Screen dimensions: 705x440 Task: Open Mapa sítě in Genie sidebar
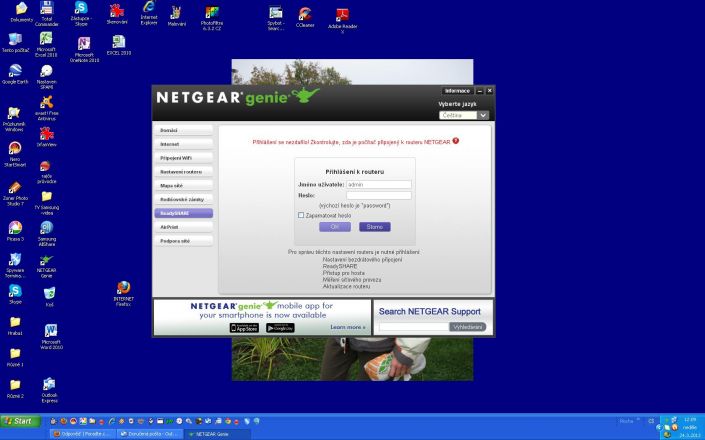(183, 186)
